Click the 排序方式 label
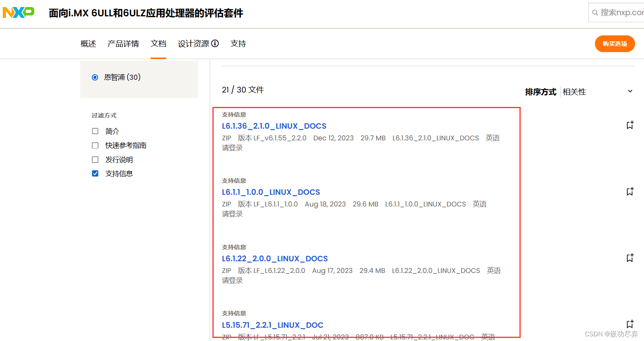The height and width of the screenshot is (341, 644). (540, 92)
